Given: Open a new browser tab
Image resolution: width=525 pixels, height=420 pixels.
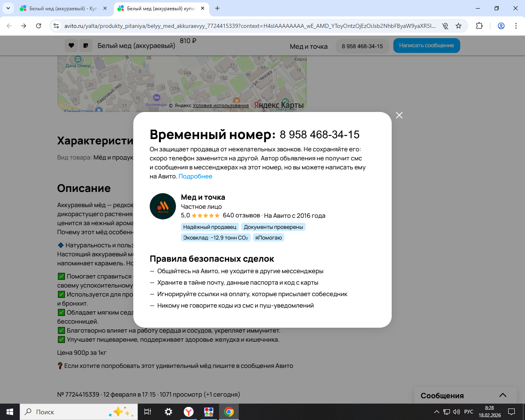Looking at the screenshot, I should pos(217,8).
